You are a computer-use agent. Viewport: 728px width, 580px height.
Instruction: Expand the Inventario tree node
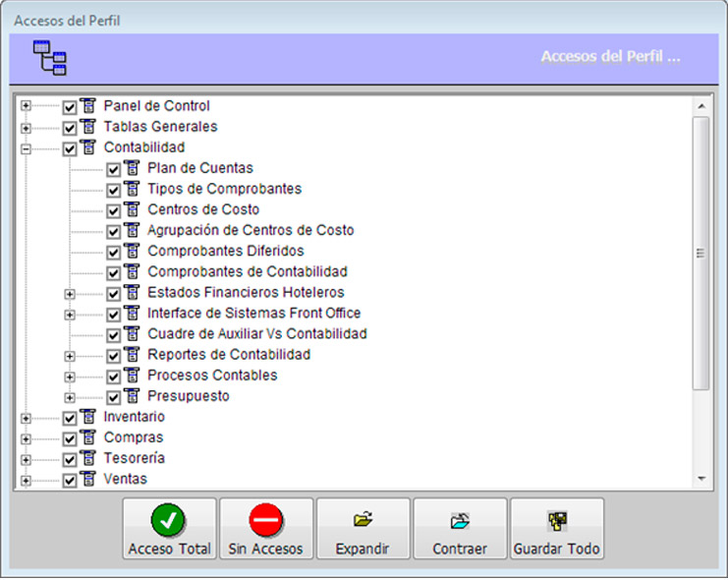(27, 418)
